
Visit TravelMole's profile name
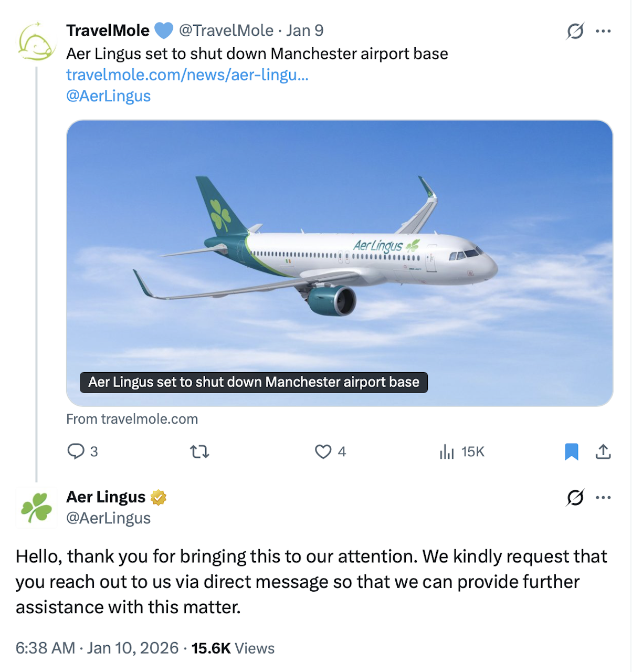click(x=106, y=30)
